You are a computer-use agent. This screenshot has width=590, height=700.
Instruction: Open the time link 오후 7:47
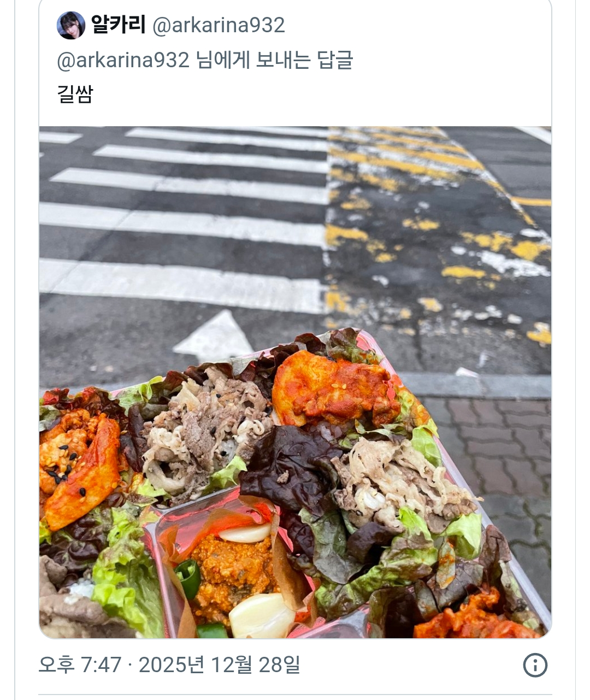80,665
